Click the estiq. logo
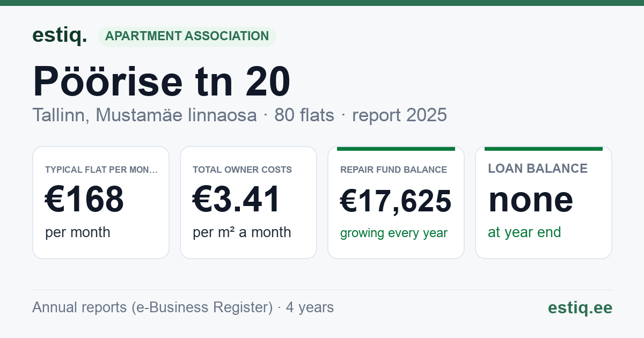The height and width of the screenshot is (338, 644). click(x=60, y=36)
